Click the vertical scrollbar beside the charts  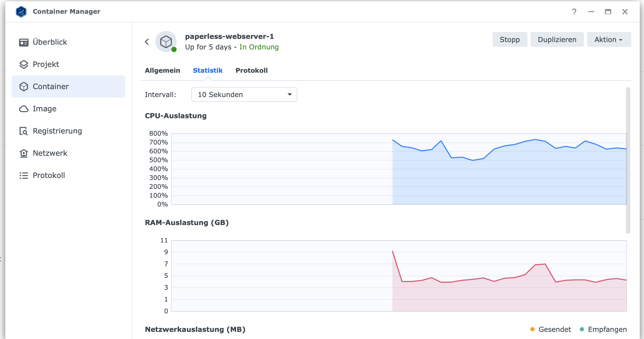pos(628,160)
